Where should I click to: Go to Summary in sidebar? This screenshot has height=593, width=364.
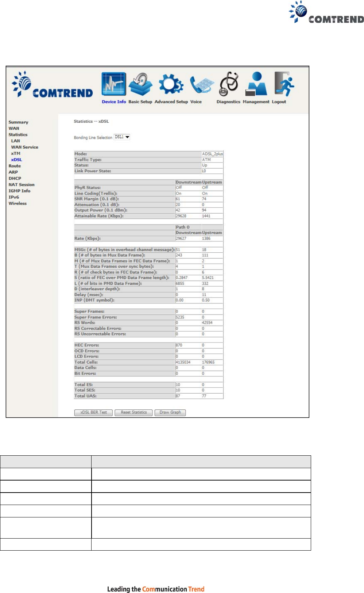point(18,122)
